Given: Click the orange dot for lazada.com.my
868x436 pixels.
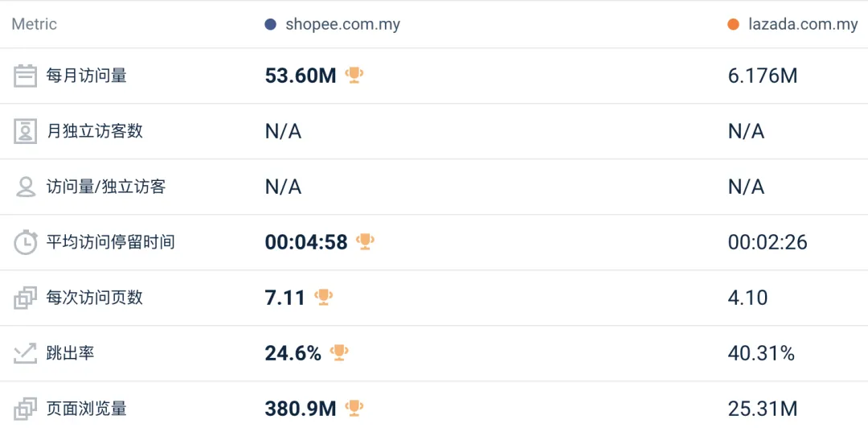Looking at the screenshot, I should coord(733,24).
